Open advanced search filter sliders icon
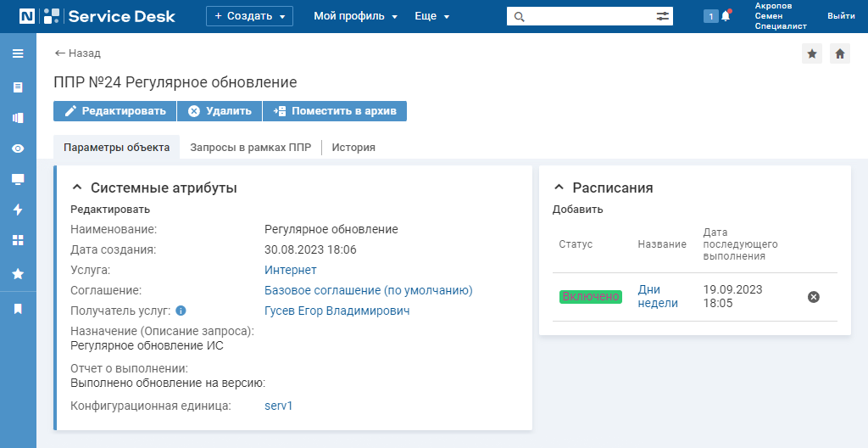Screen dimensions: 868x448 663,17
